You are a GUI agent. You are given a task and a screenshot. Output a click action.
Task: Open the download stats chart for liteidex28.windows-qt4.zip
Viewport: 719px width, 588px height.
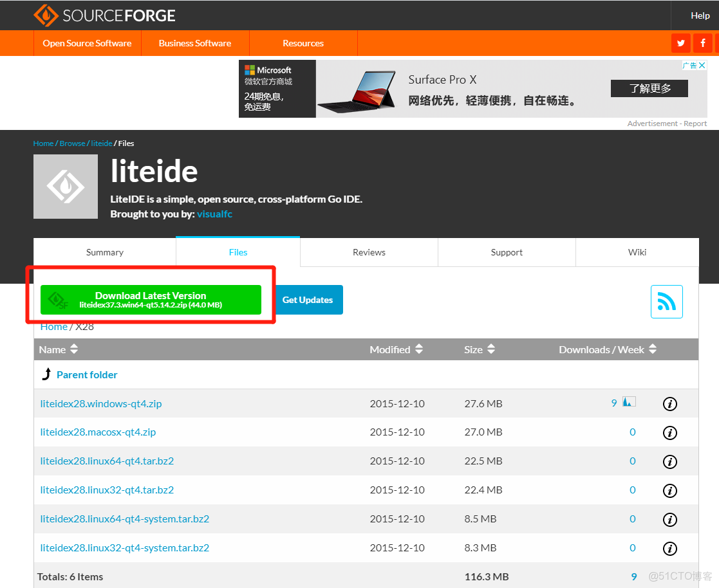pyautogui.click(x=628, y=401)
